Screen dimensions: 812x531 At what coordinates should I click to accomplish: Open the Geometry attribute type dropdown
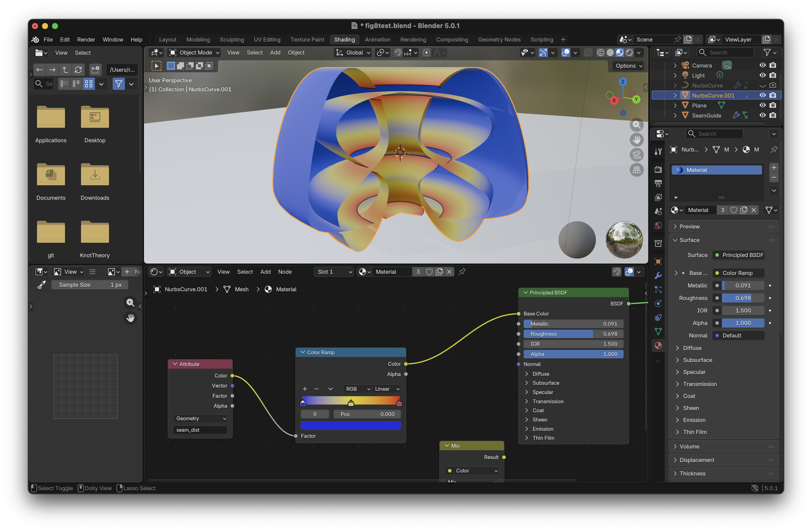pos(200,418)
